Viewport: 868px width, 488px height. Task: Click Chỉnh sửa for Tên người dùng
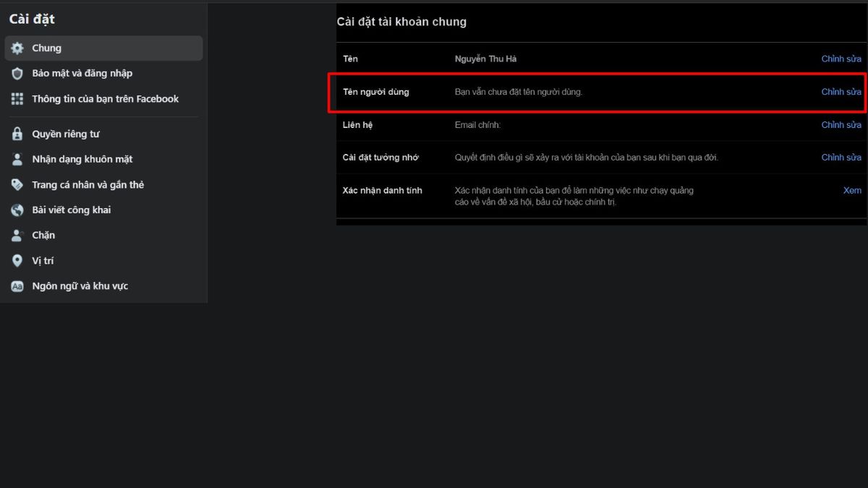point(841,92)
